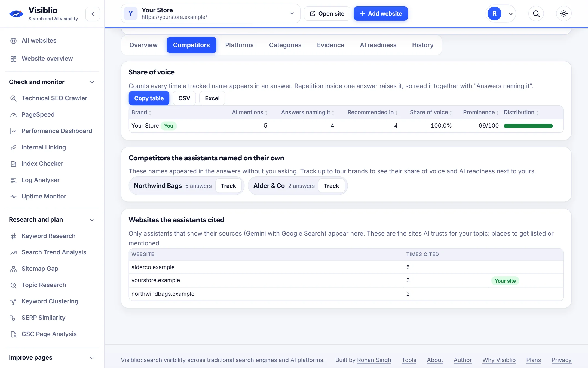The height and width of the screenshot is (368, 588).
Task: Sort table by Prominence column
Action: click(x=481, y=112)
